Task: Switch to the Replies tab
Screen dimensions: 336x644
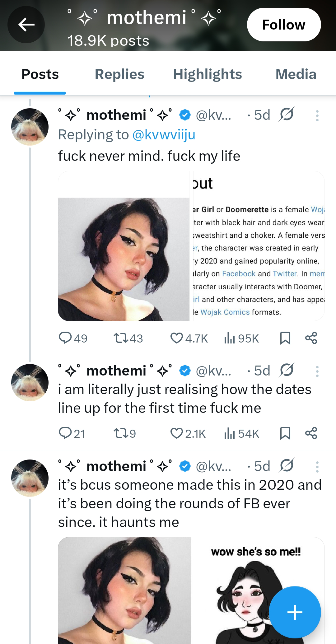Action: (119, 74)
